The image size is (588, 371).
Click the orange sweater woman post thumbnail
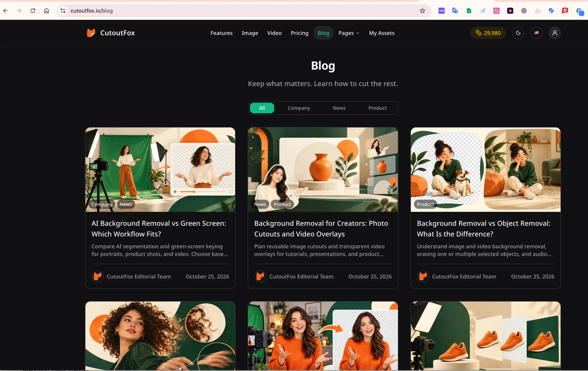point(323,336)
